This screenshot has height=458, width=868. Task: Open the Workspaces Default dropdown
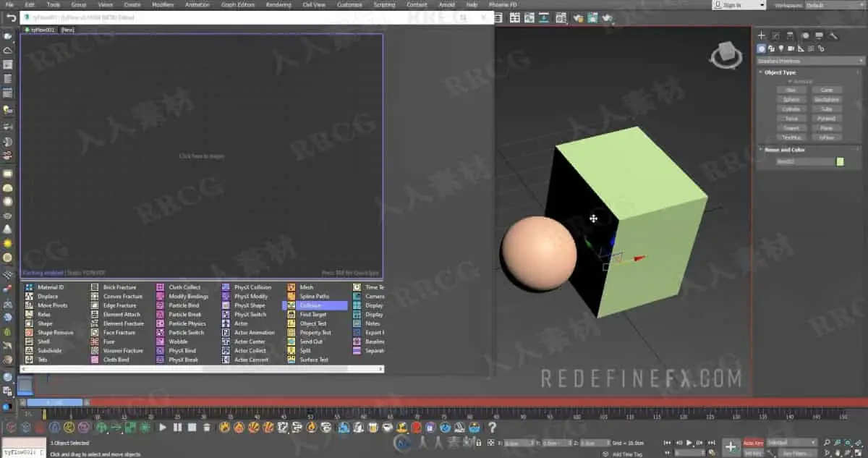click(x=835, y=4)
